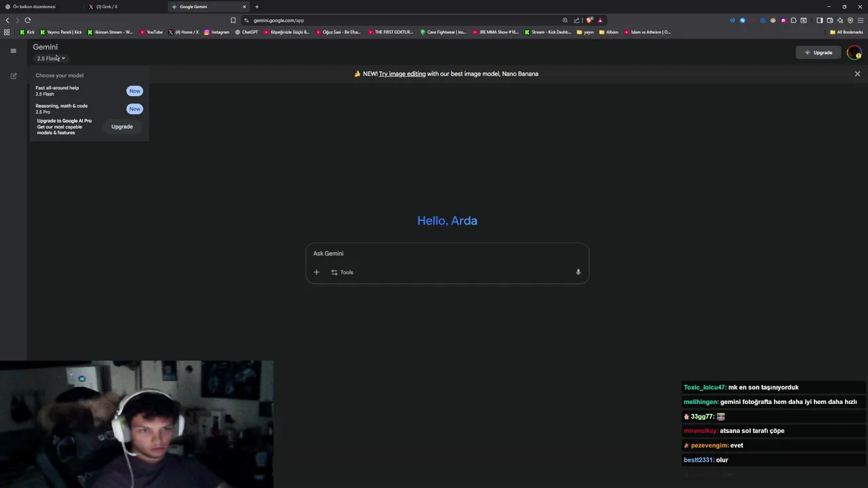This screenshot has width=868, height=488.
Task: Go back with browser back arrow
Action: click(7, 20)
